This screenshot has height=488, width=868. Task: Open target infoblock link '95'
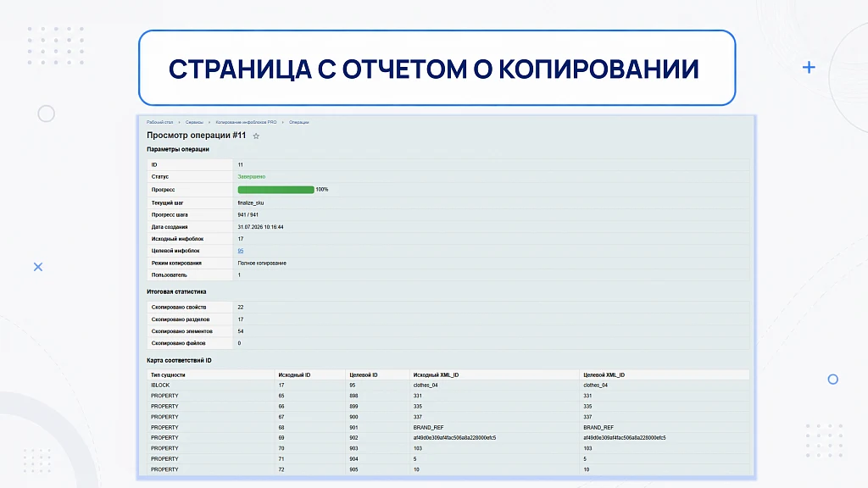pos(240,251)
